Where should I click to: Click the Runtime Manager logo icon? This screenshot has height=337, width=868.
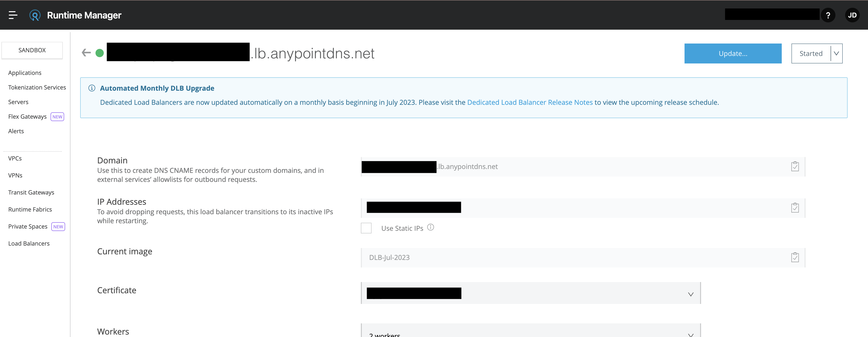click(35, 15)
